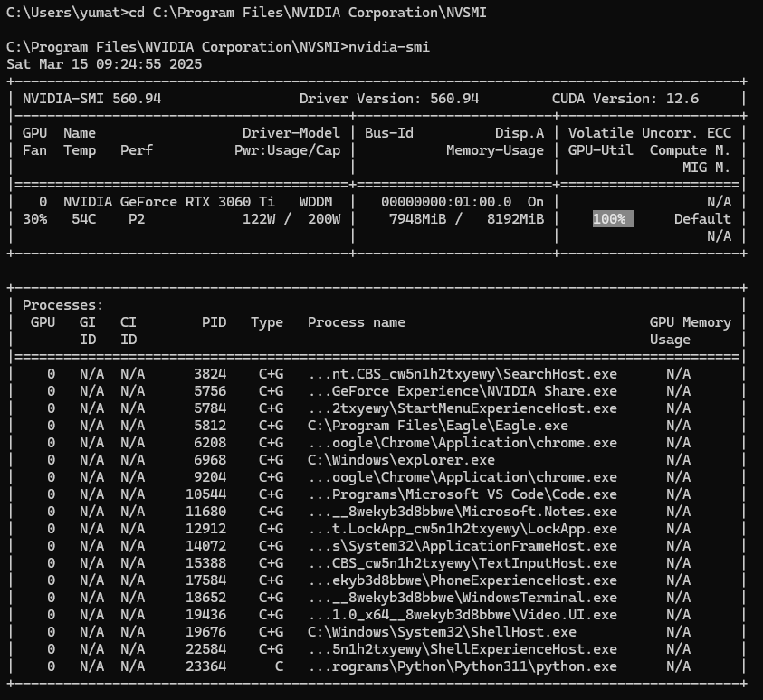This screenshot has height=700, width=763.
Task: Click the Bus-Id 00000000:01:00.0 value
Action: [446, 202]
